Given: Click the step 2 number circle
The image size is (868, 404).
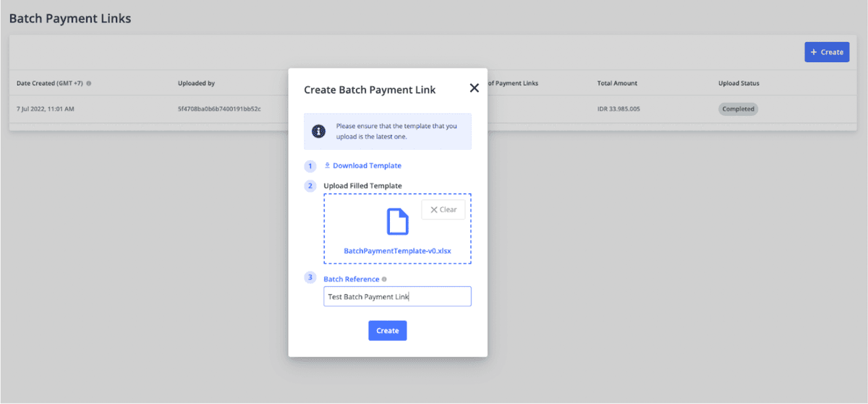Looking at the screenshot, I should point(310,186).
